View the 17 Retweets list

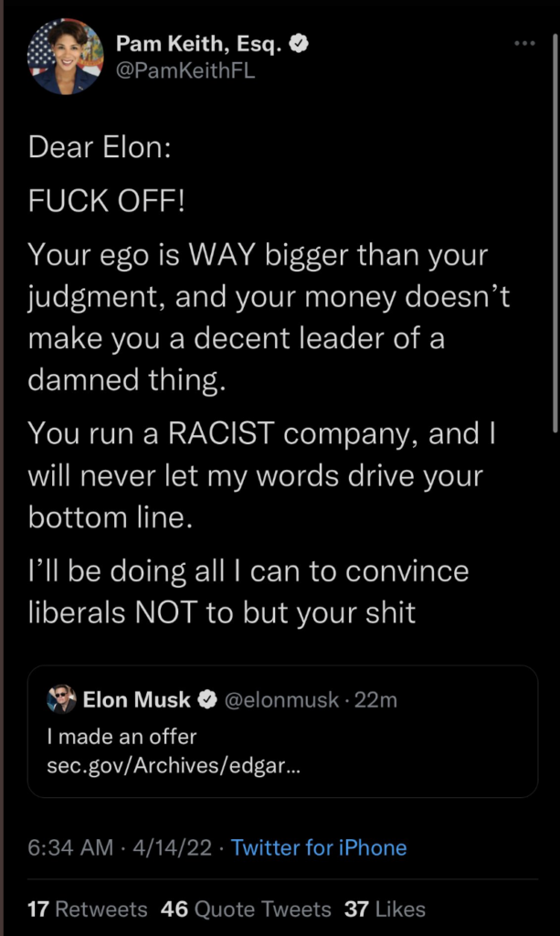(x=87, y=909)
